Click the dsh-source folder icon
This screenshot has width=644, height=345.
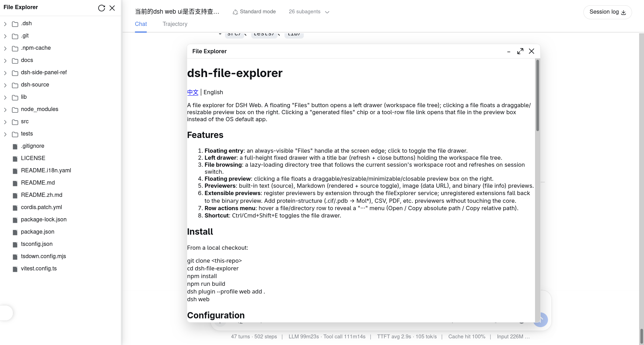pyautogui.click(x=15, y=85)
